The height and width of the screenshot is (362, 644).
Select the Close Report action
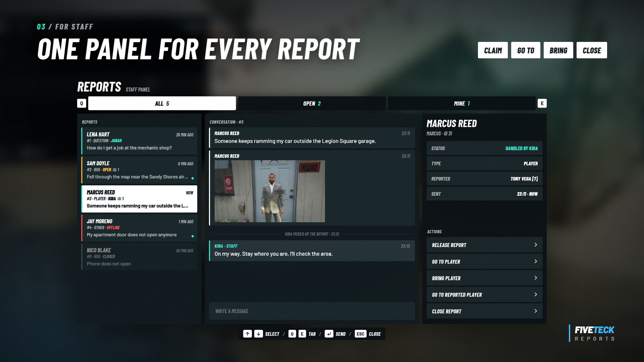coord(484,311)
